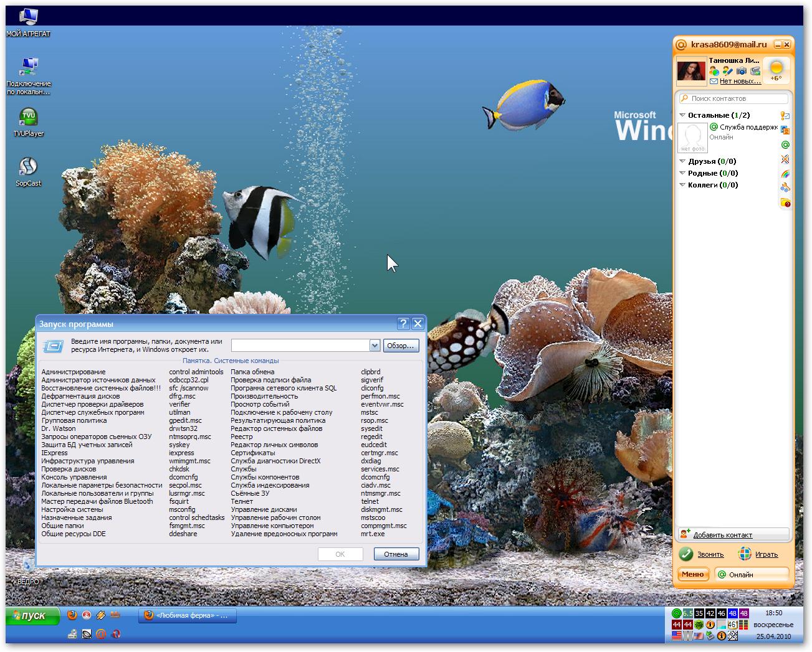Click the green phone call icon
This screenshot has height=652, width=812.
pyautogui.click(x=686, y=554)
